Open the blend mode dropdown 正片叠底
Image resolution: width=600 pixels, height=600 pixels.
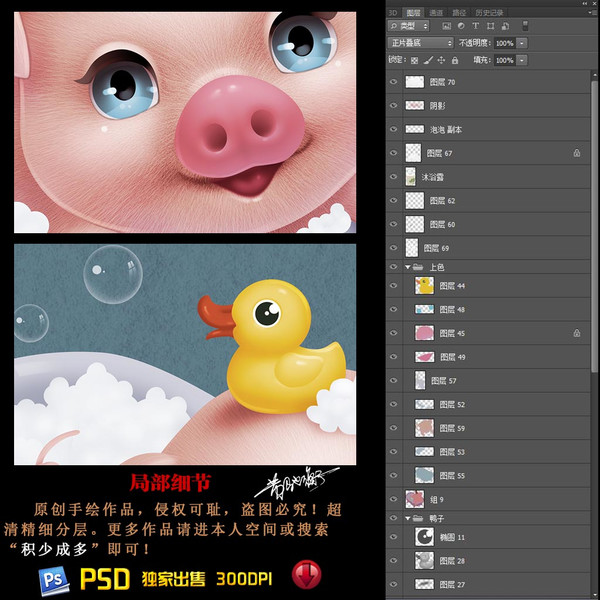[x=421, y=43]
